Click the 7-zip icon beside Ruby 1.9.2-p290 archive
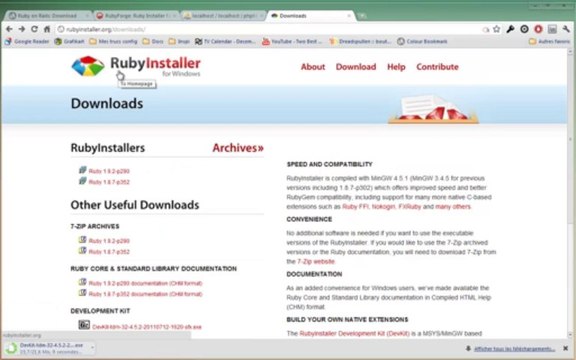Screen dimensions: 576x360 coord(83,240)
